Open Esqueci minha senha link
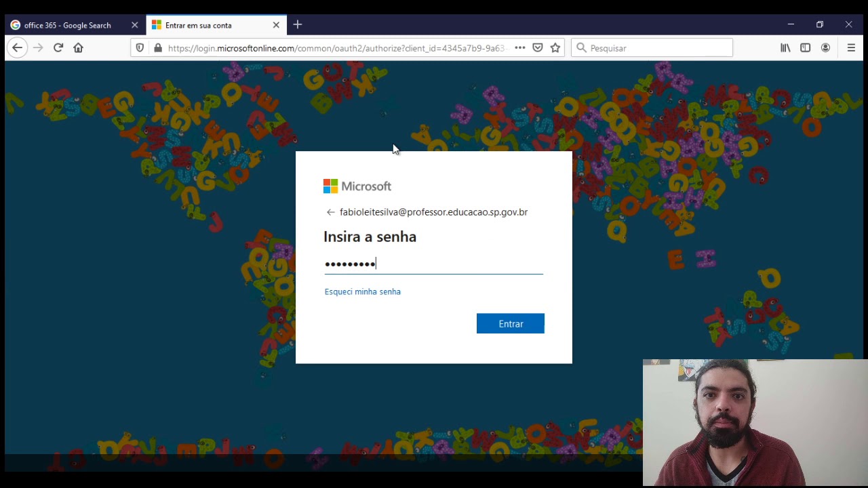Image resolution: width=868 pixels, height=488 pixels. point(363,291)
